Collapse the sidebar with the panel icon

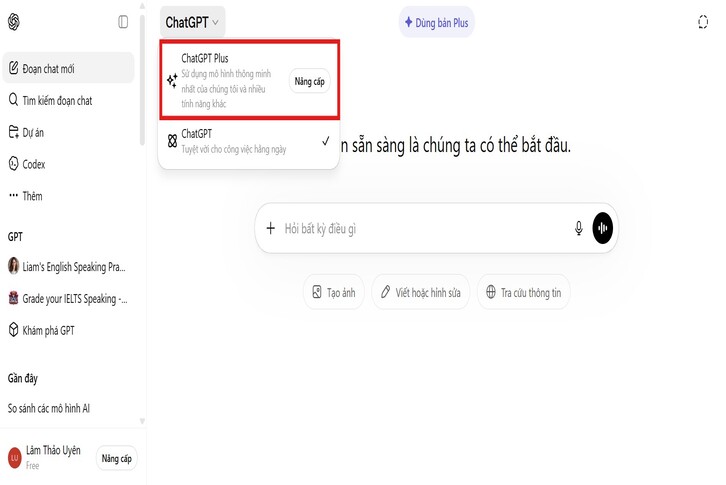(123, 22)
